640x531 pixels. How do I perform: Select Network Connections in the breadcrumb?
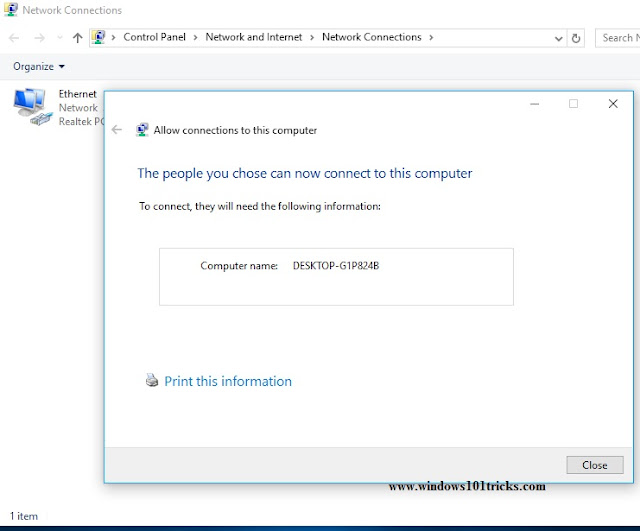click(371, 37)
